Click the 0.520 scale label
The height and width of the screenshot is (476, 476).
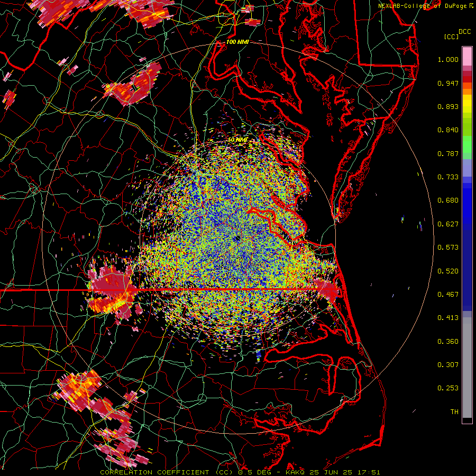coord(448,271)
